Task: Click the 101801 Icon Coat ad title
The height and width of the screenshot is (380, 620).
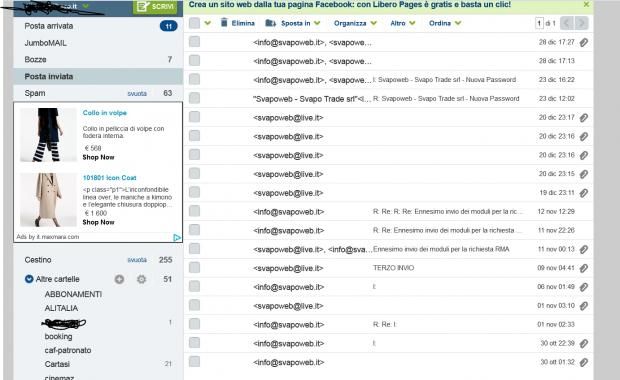Action: (x=110, y=178)
